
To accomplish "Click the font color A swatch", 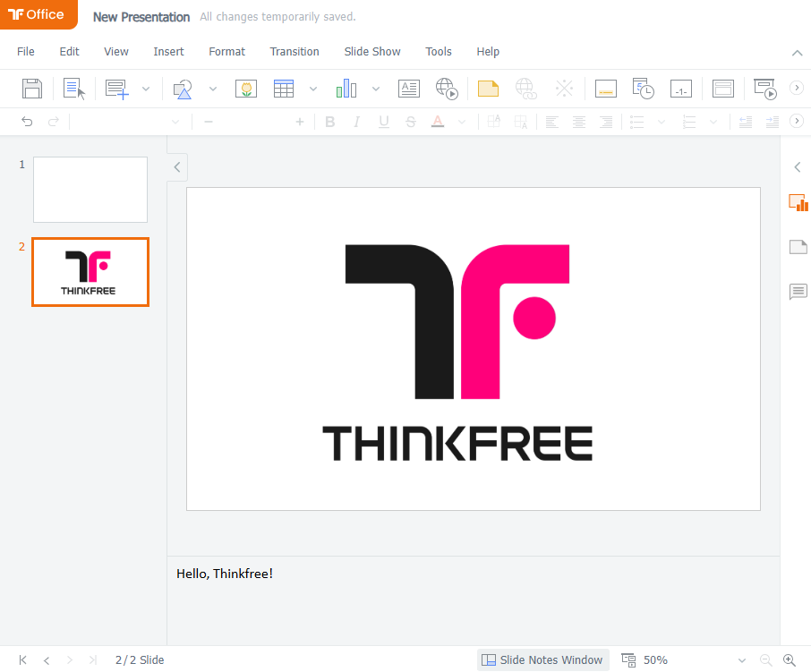I will [438, 122].
